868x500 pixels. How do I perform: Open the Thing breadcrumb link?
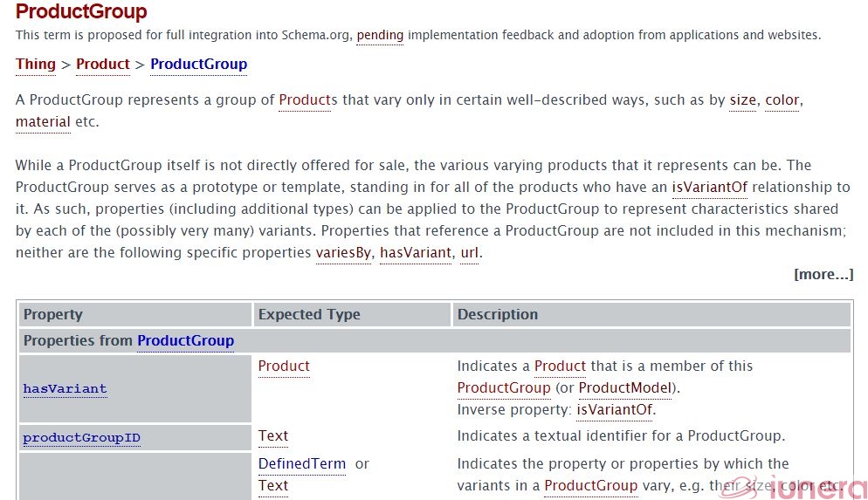click(36, 64)
